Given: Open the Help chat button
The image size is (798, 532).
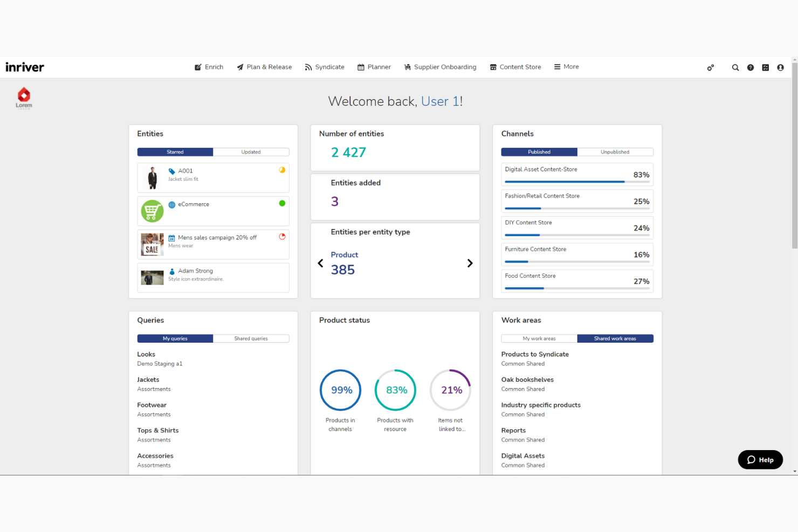Looking at the screenshot, I should click(760, 460).
